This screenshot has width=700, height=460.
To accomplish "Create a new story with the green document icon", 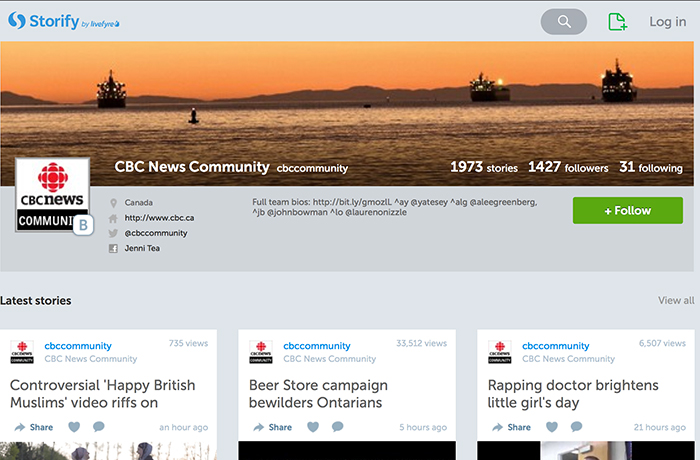I will 617,22.
